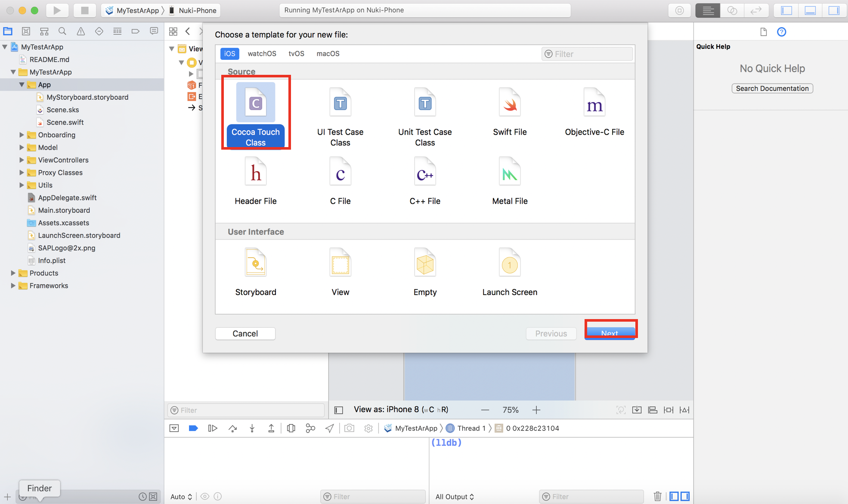
Task: Switch to the watchOS tab
Action: (x=262, y=54)
